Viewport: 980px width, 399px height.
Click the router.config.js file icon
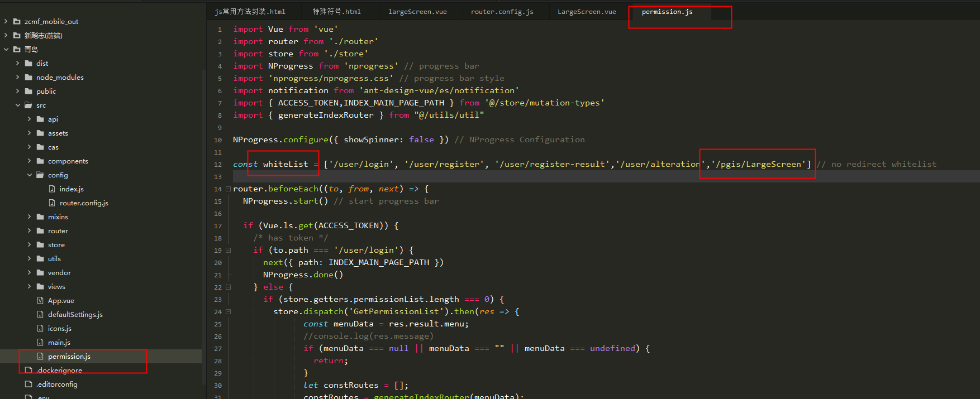(52, 203)
